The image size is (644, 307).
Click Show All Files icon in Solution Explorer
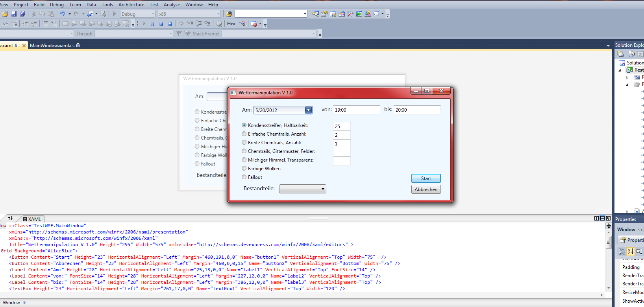click(x=632, y=54)
